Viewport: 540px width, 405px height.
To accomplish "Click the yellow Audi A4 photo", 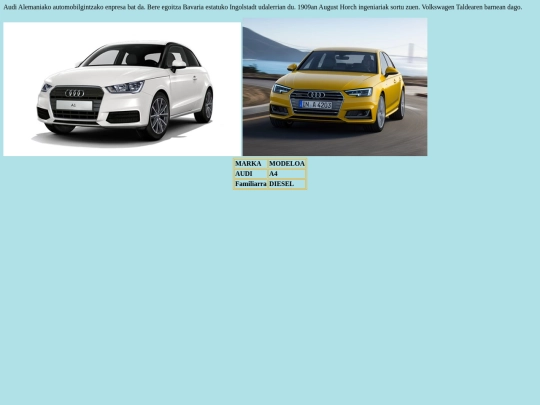I will point(335,87).
